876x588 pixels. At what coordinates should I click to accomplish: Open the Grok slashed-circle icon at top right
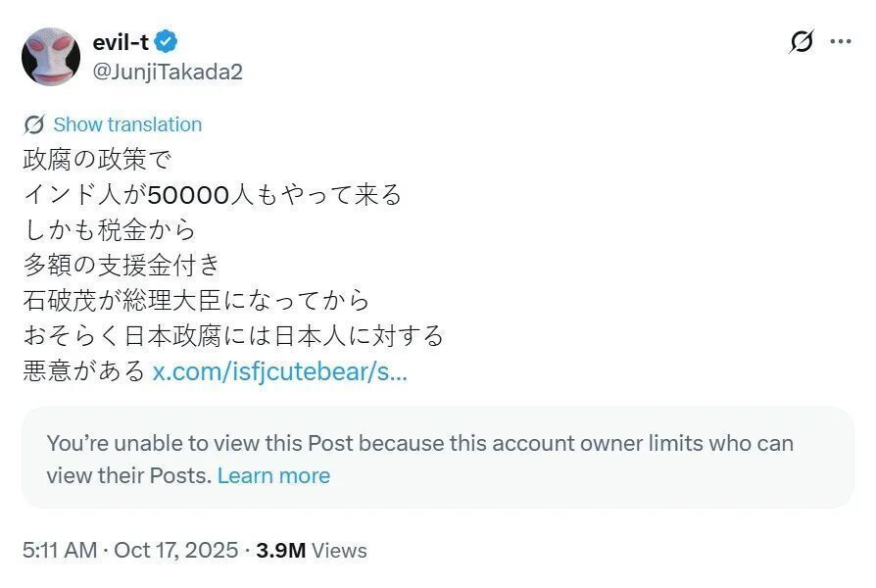(x=802, y=42)
